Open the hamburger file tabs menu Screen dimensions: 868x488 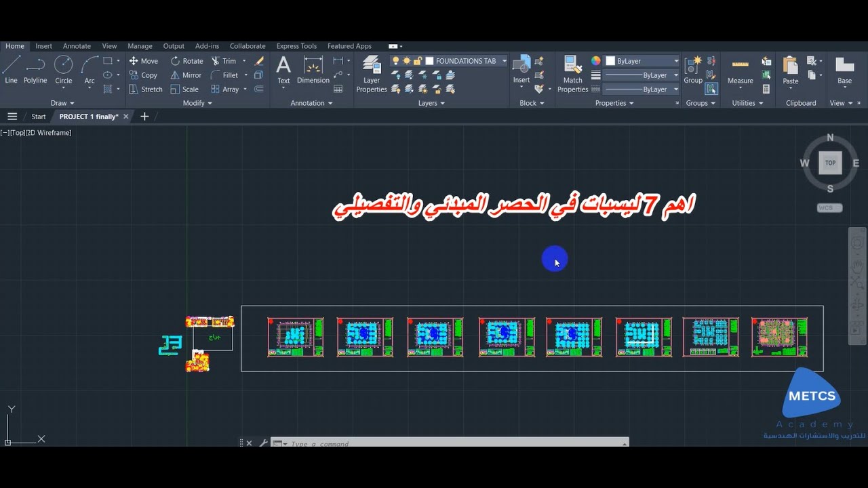pyautogui.click(x=12, y=117)
